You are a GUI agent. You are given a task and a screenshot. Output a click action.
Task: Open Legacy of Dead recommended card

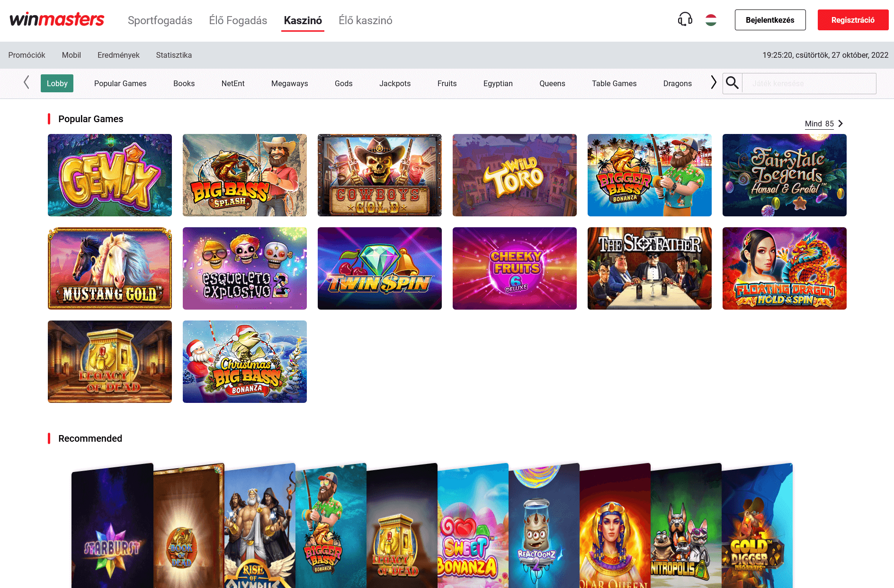click(x=402, y=526)
